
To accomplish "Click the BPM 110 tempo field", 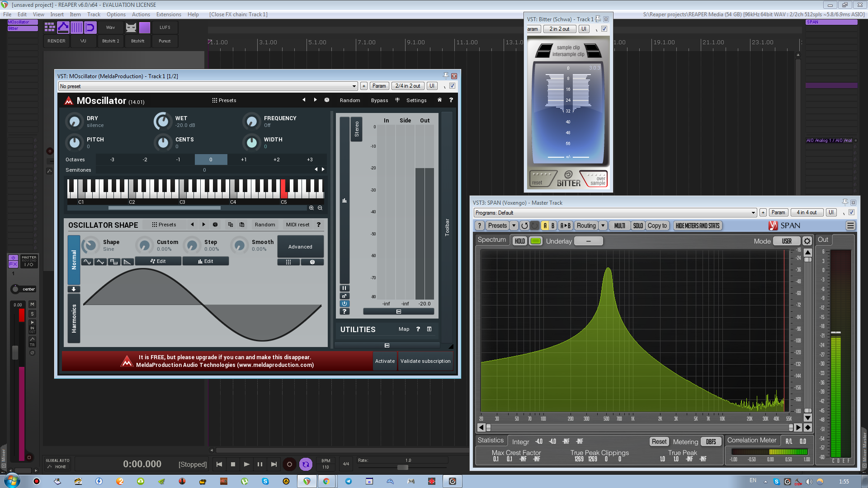I will (x=325, y=464).
